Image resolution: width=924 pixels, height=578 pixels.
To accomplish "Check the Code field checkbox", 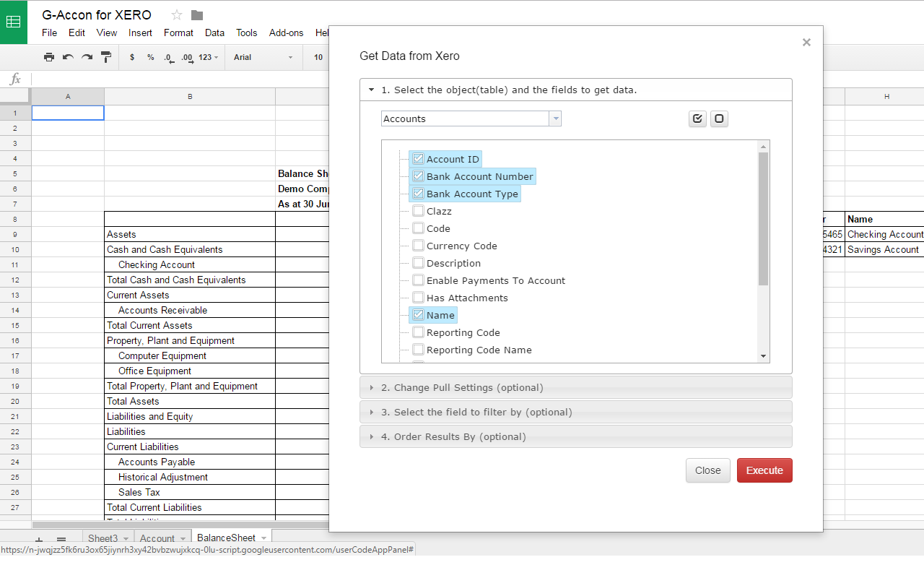I will pos(418,228).
